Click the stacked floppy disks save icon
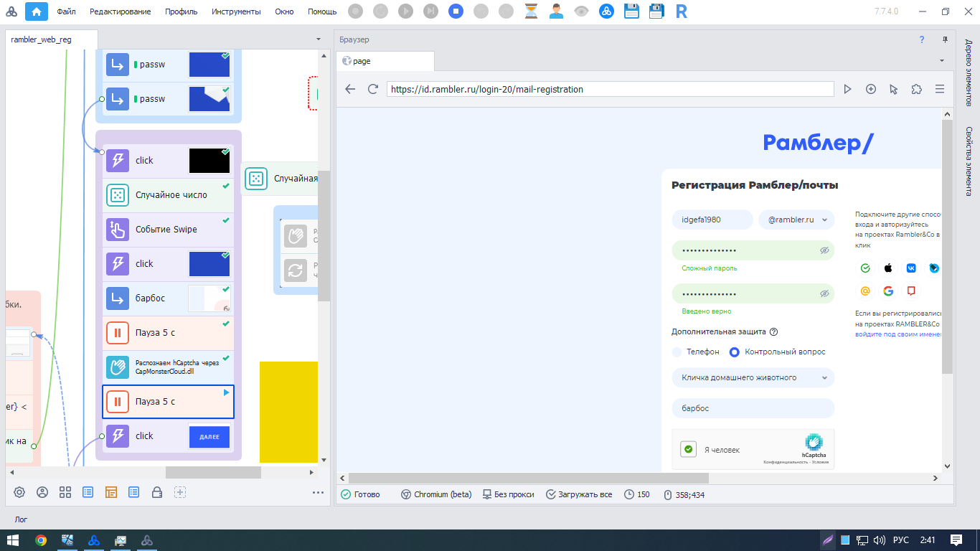The height and width of the screenshot is (551, 980). 656,11
